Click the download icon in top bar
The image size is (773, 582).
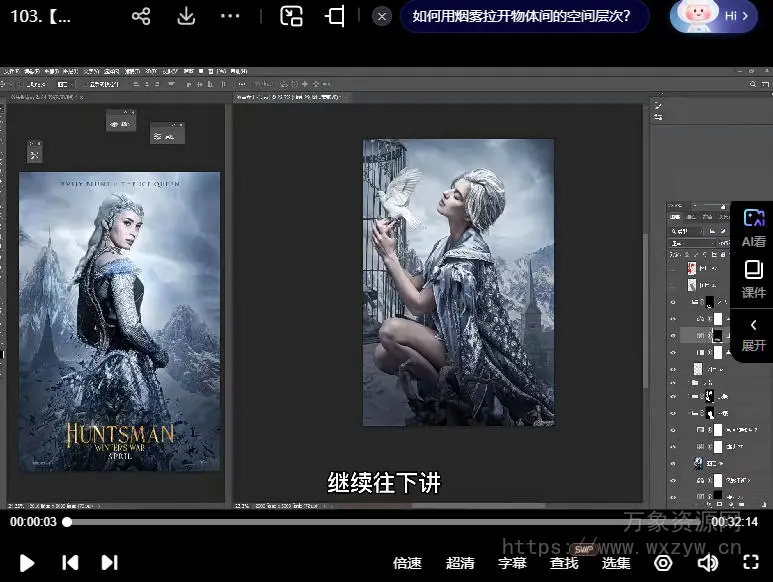(x=186, y=16)
